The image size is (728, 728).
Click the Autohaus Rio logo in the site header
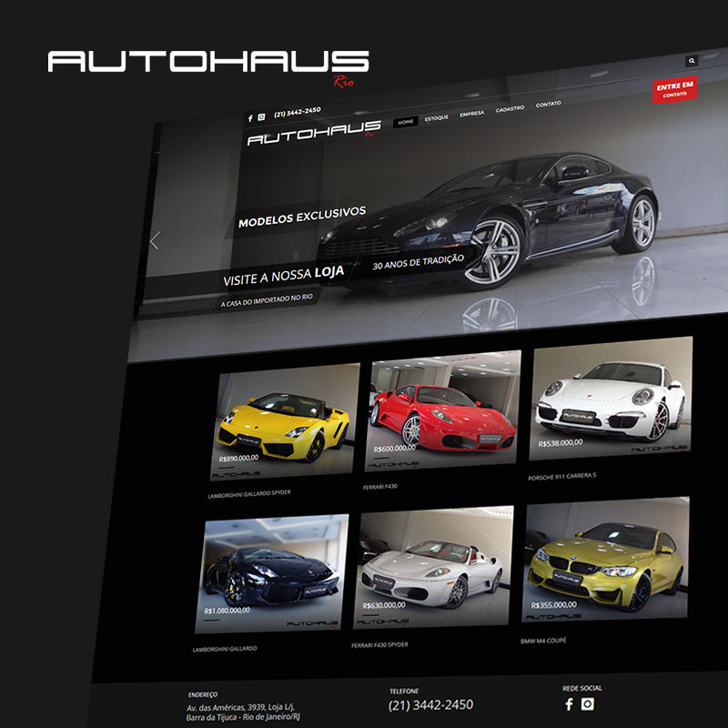(x=314, y=133)
